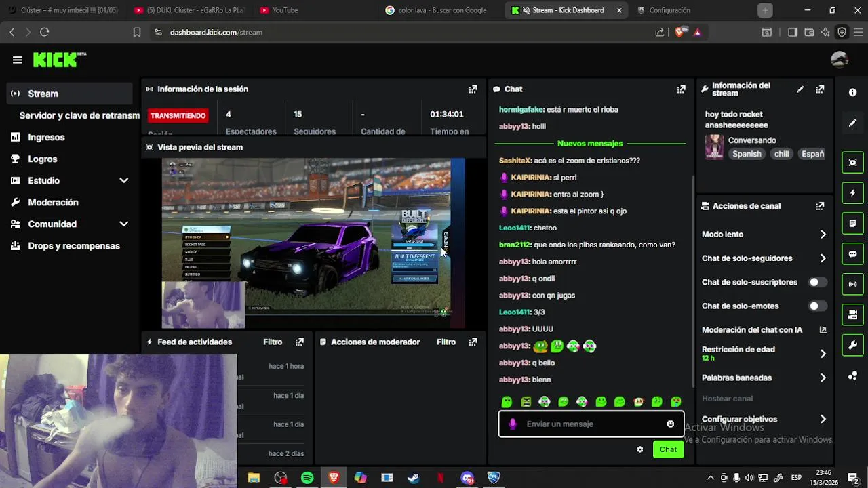Click username bran2112 in chat
Viewport: 868px width, 488px height.
click(514, 245)
